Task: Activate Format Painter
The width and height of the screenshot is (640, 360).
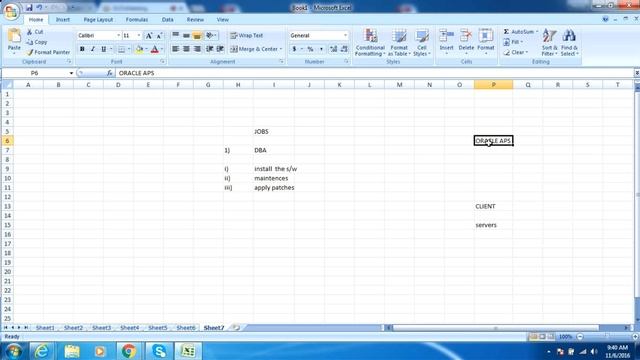Action: pos(49,52)
